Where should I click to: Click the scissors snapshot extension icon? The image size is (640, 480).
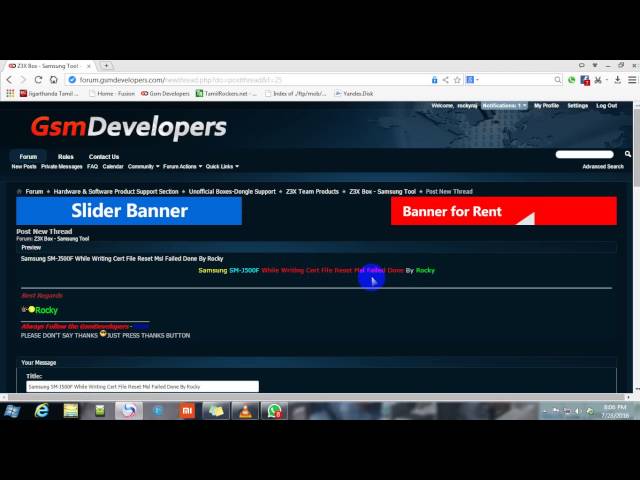pos(598,80)
